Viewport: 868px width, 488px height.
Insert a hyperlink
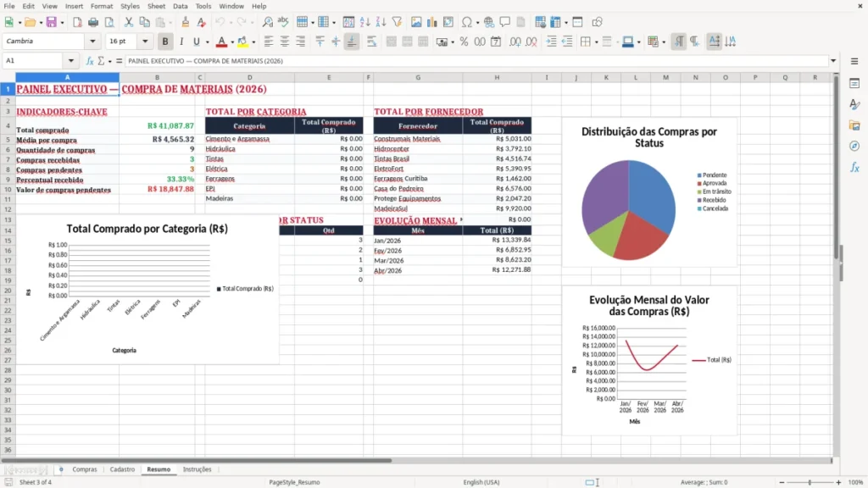tap(489, 22)
